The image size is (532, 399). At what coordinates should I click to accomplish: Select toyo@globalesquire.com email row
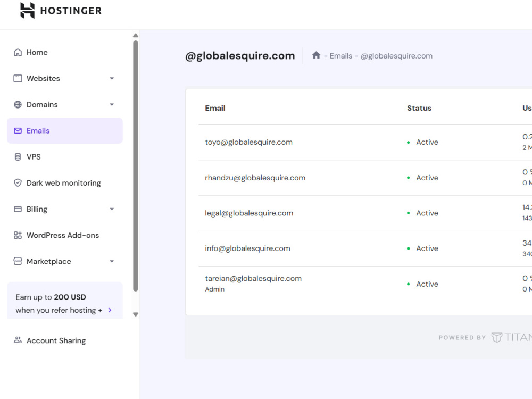tap(365, 142)
